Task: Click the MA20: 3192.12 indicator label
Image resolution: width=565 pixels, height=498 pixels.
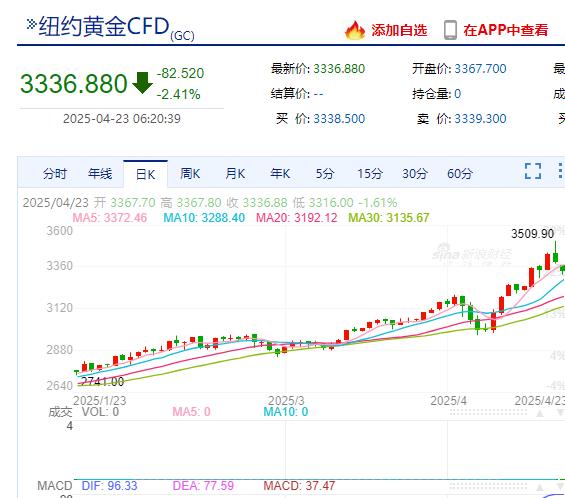Action: [297, 218]
